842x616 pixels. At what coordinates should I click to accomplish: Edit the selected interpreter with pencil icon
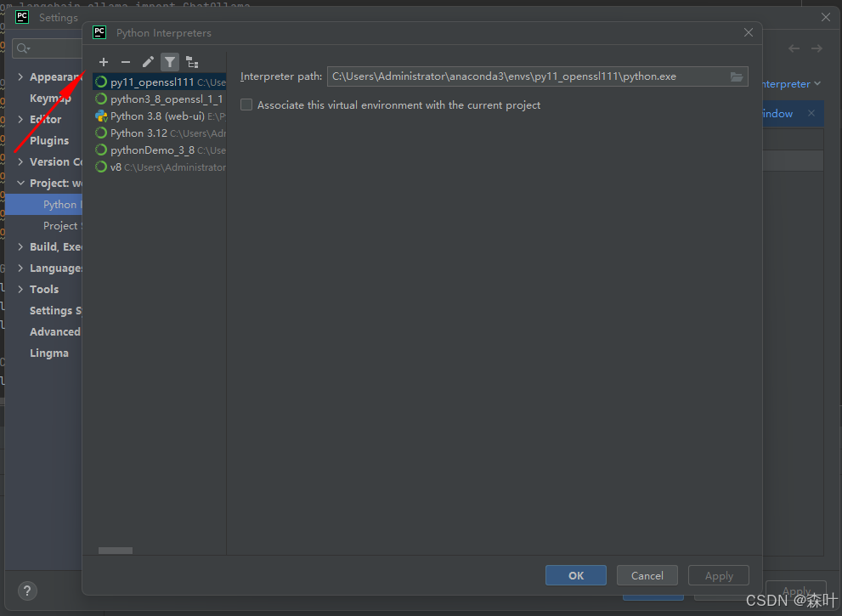[148, 62]
